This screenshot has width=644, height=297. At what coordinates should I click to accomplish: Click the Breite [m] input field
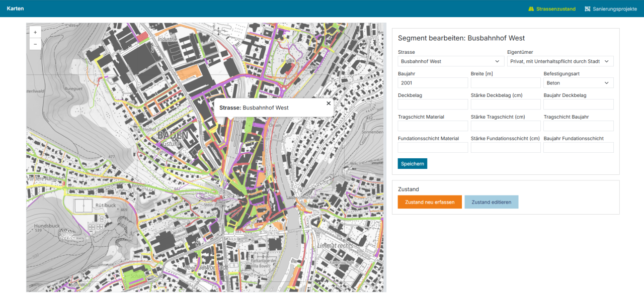[506, 83]
